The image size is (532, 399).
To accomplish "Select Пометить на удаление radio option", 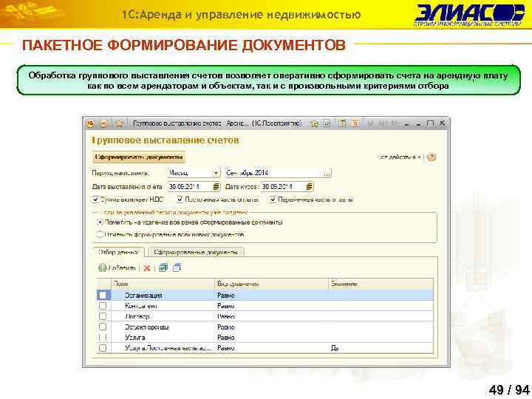I will pos(100,222).
